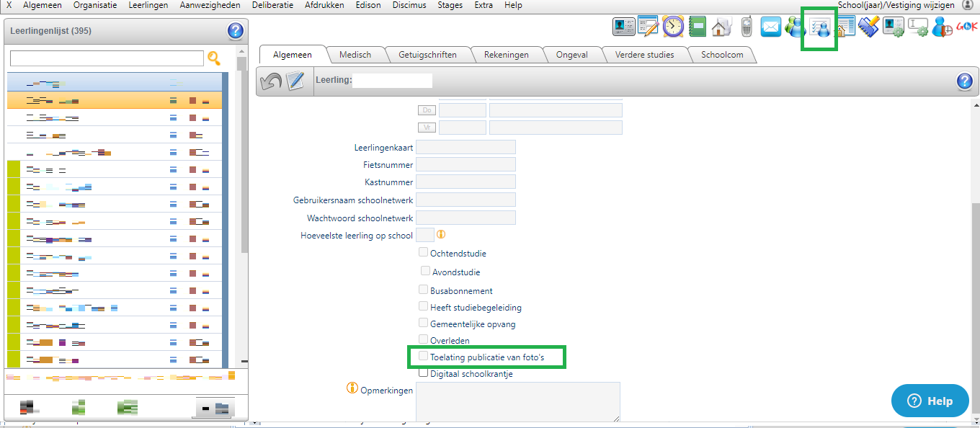Focus the Fietsnummer input field

pos(466,164)
